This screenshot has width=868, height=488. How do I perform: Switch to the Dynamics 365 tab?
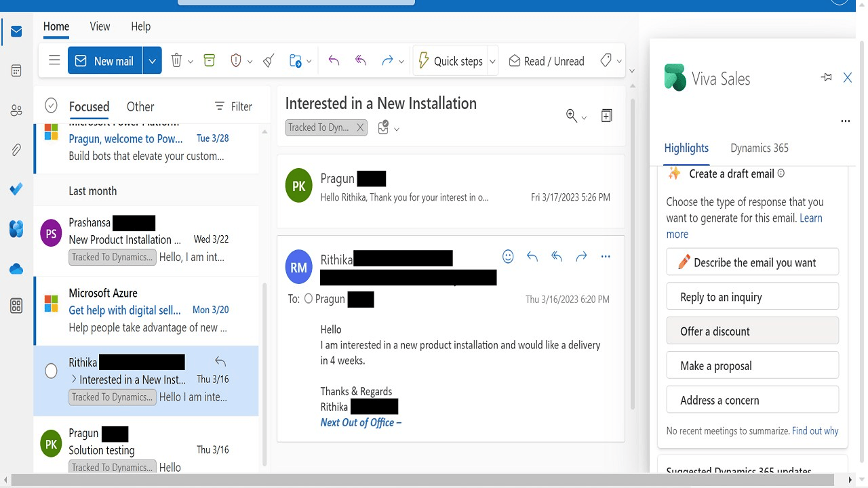(759, 148)
